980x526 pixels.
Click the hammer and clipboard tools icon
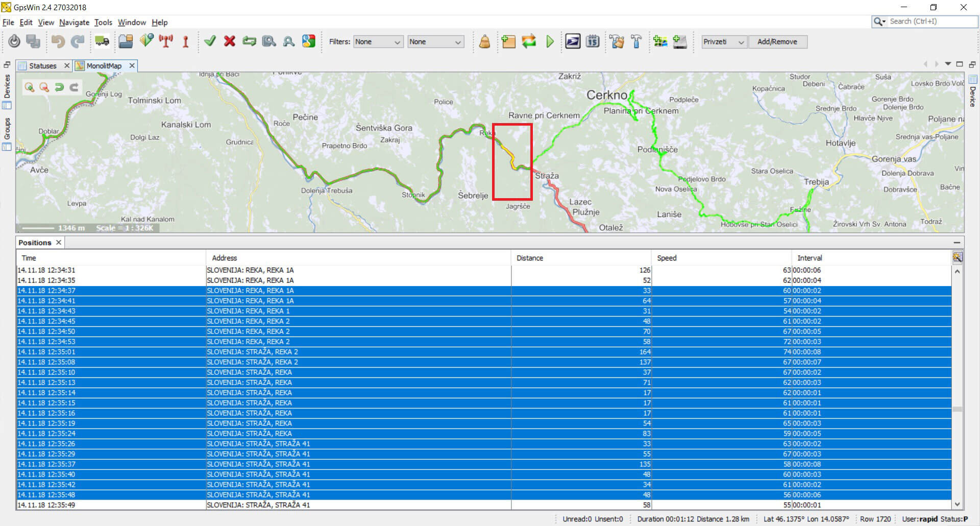click(617, 41)
